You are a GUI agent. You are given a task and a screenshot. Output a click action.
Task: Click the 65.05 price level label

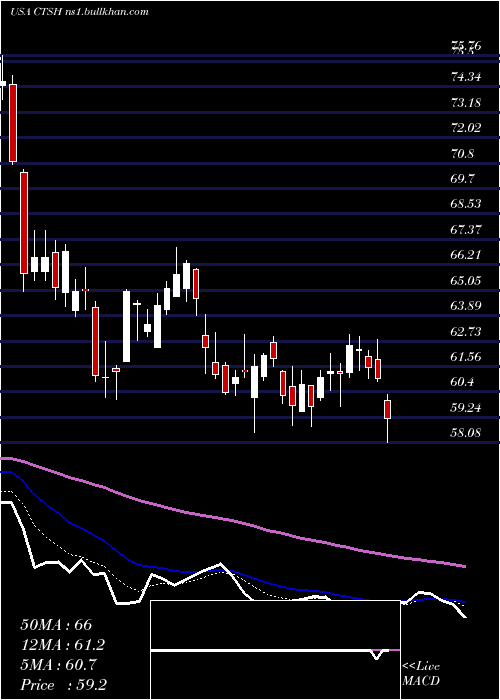tap(467, 281)
